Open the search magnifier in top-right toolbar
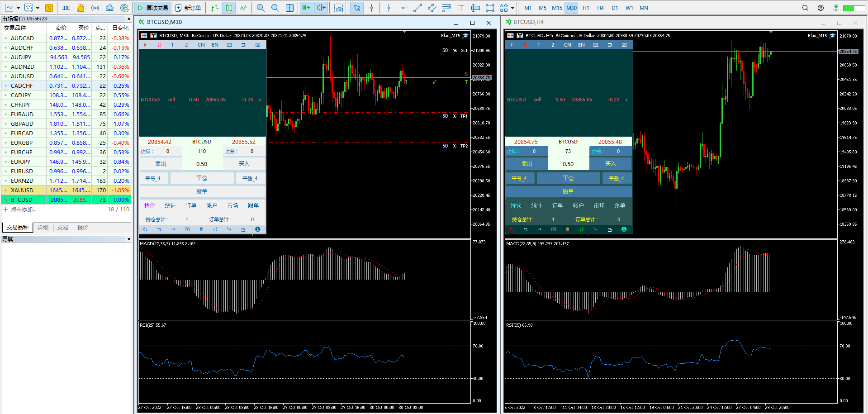The image size is (868, 414). tap(805, 8)
